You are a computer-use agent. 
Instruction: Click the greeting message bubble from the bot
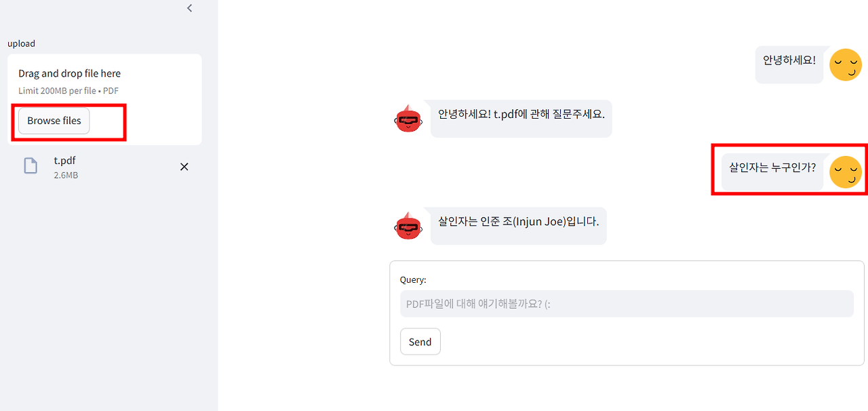[x=521, y=118]
